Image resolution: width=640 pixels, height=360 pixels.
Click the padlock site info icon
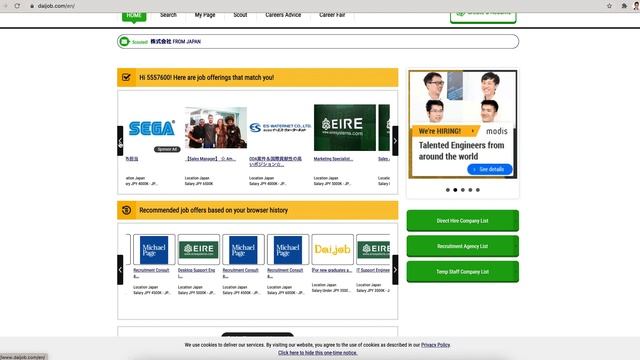point(32,6)
